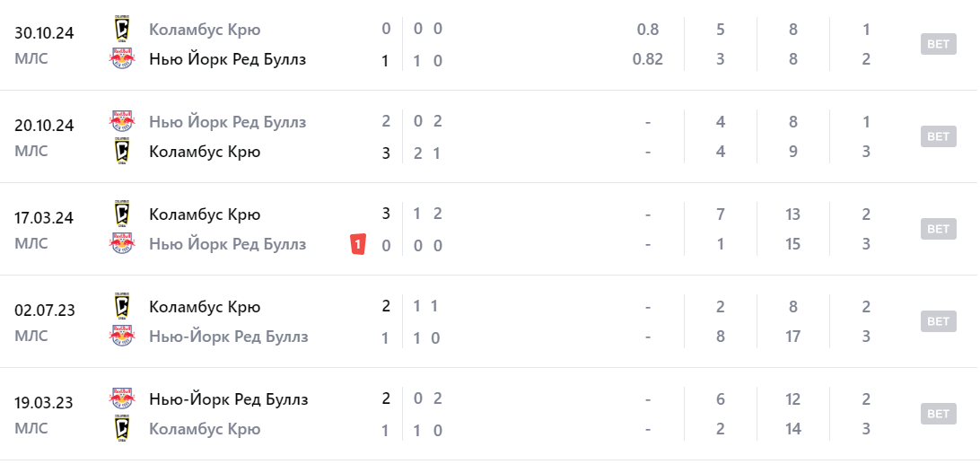Click Red Bulls logo in 02.07.23 match
The width and height of the screenshot is (980, 464).
(121, 336)
